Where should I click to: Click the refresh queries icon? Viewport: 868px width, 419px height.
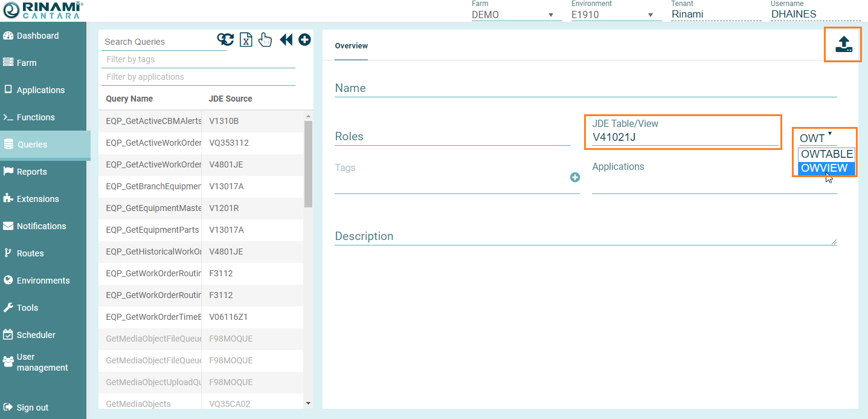pyautogui.click(x=225, y=40)
